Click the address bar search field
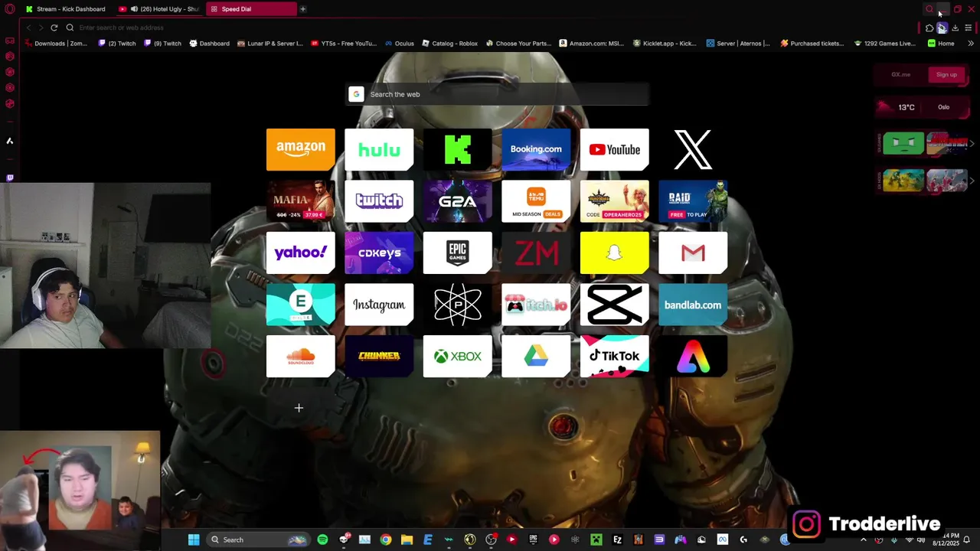 pyautogui.click(x=490, y=28)
